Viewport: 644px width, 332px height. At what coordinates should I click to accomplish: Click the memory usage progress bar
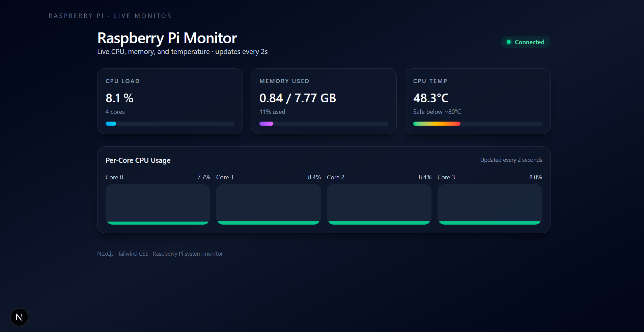click(x=324, y=124)
